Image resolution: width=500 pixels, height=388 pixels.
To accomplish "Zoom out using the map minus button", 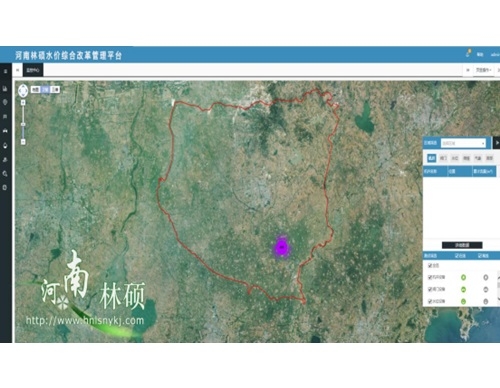I will pyautogui.click(x=23, y=142).
